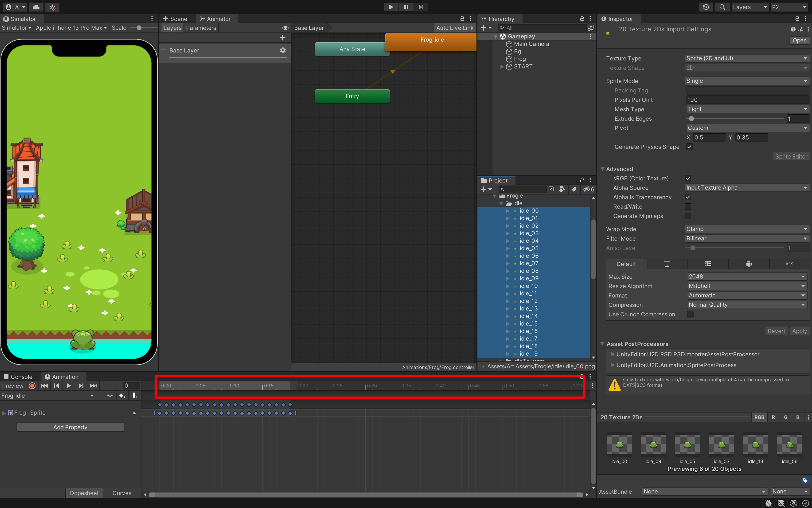Pause the editor with the Pause button
Viewport: 812px width, 508px height.
click(406, 7)
